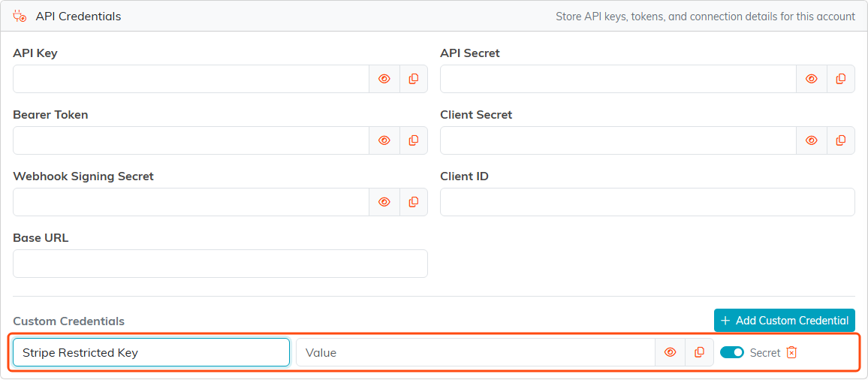Click the 'Base URL' label
The image size is (868, 380).
click(41, 237)
